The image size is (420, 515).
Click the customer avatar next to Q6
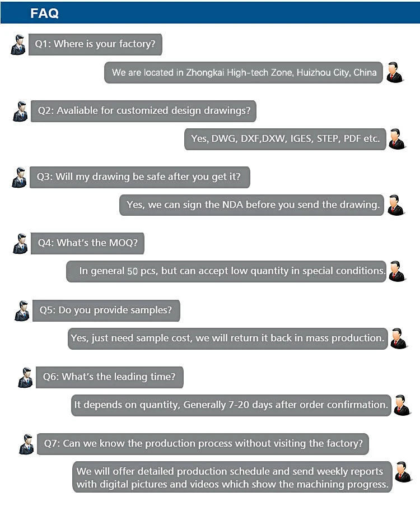(x=25, y=378)
